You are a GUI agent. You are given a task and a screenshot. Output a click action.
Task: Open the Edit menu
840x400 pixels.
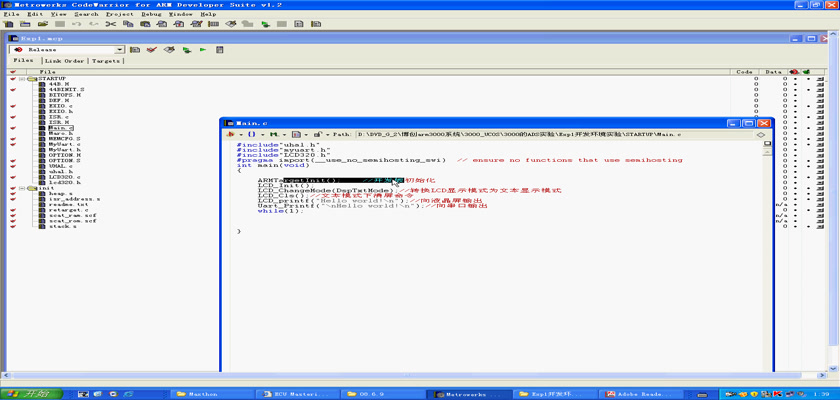[35, 14]
